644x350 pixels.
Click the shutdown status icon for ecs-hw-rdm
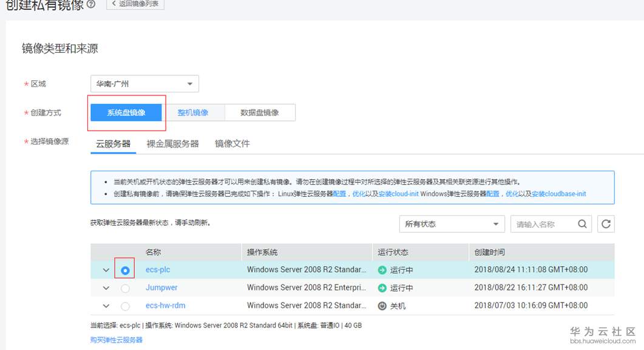tap(382, 306)
